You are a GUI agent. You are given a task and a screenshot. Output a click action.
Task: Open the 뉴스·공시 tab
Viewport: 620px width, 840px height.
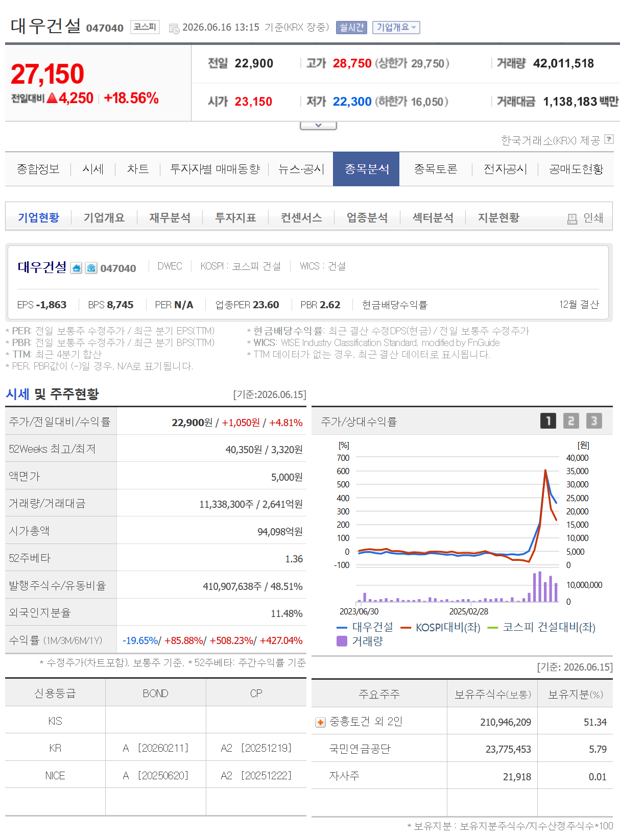pos(301,169)
